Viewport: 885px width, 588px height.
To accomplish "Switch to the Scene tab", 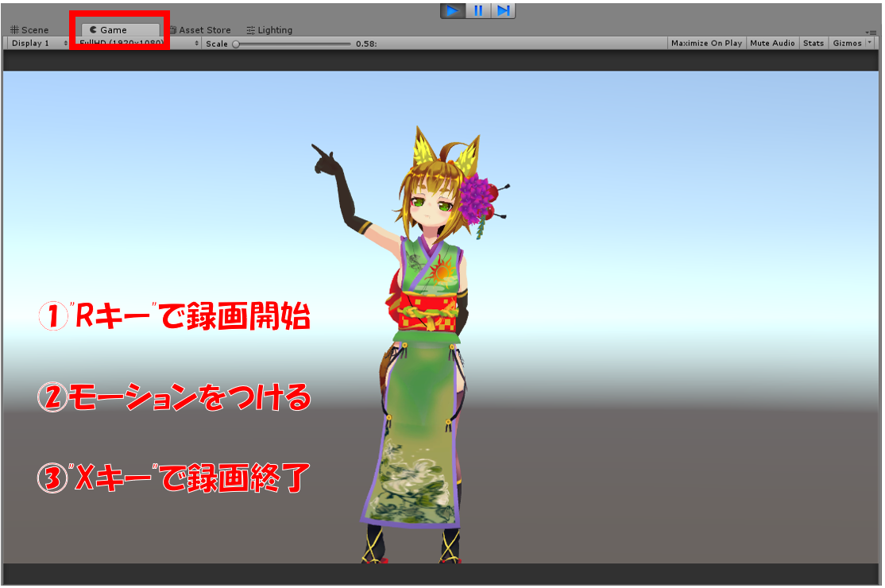I will click(29, 30).
